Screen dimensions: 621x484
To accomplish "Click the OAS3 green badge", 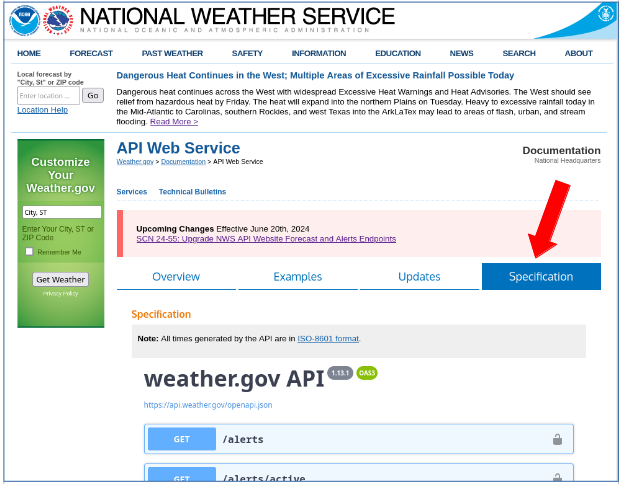I will pyautogui.click(x=367, y=373).
